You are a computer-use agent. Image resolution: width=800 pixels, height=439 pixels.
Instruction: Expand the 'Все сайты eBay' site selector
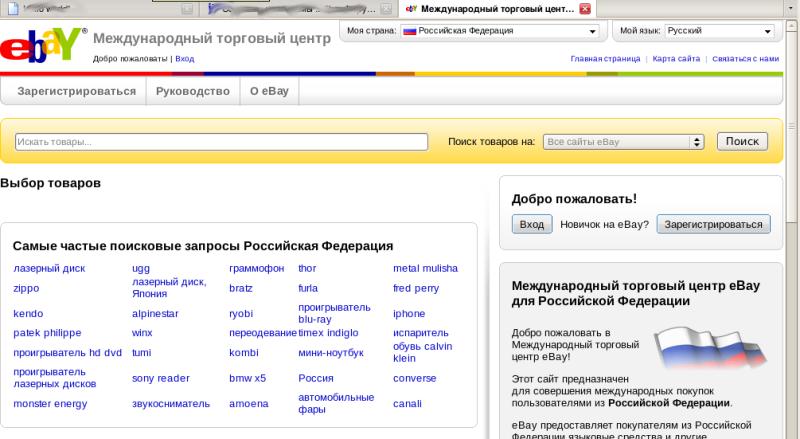623,142
